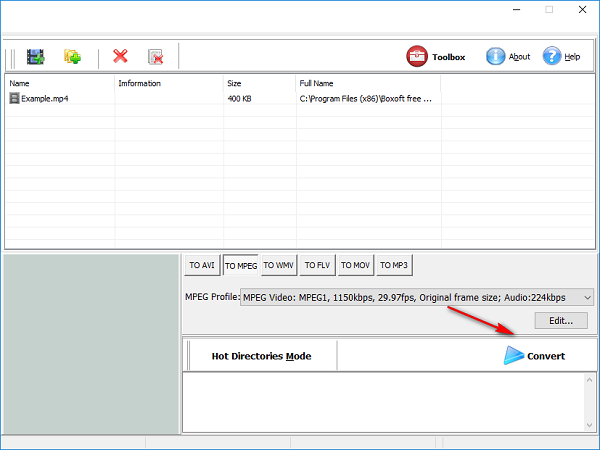
Task: Select the Example.mp4 file name
Action: 44,99
